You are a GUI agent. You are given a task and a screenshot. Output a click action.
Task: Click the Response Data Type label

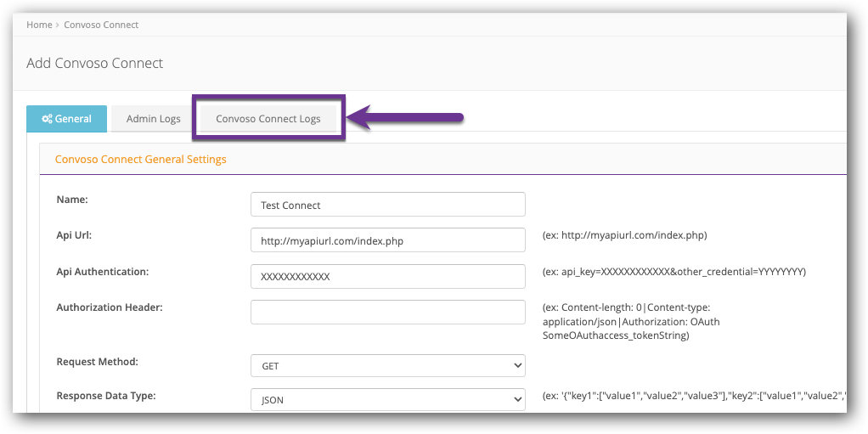pos(106,396)
